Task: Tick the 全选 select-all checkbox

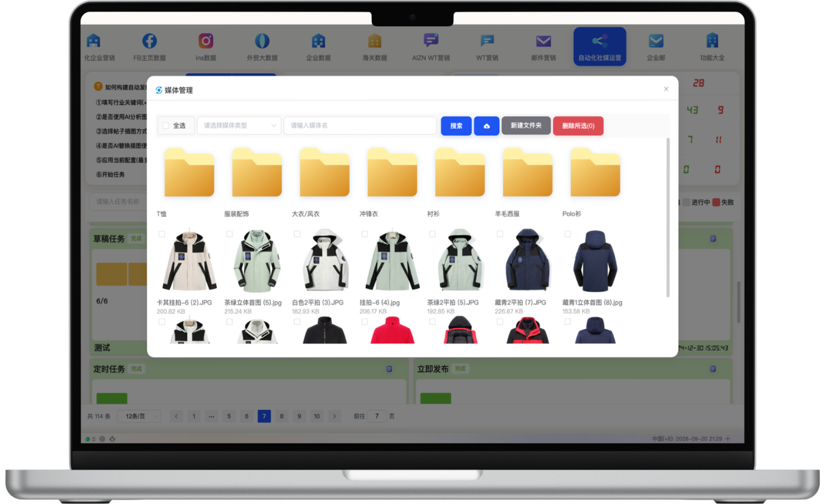Action: (x=166, y=126)
